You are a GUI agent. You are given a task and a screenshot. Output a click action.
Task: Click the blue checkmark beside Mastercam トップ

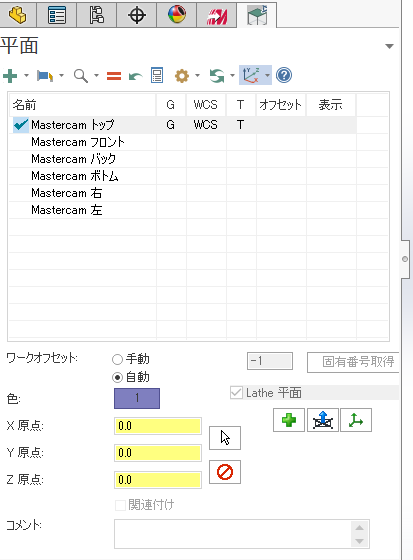click(21, 125)
